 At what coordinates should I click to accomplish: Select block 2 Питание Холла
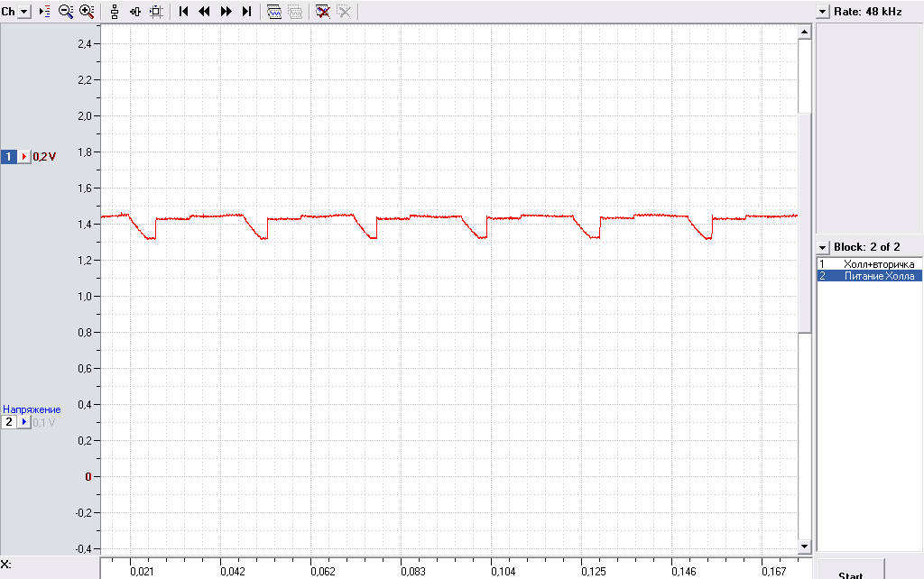869,276
